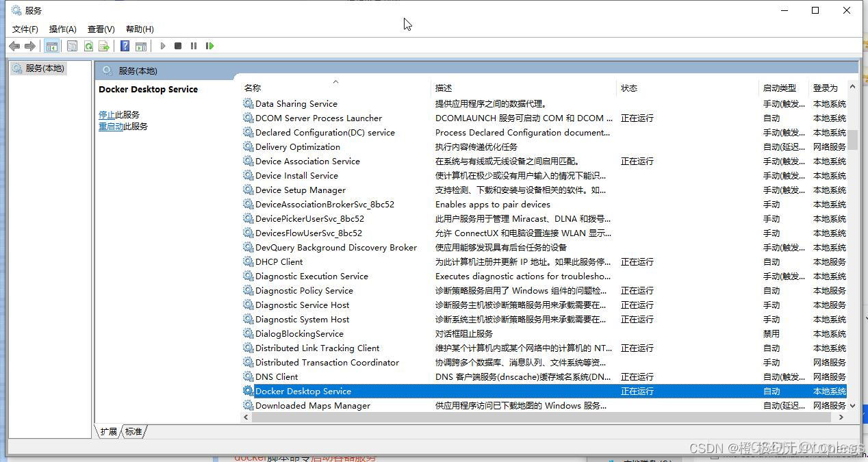
Task: Click the vertical scrollbar down arrow
Action: [x=852, y=405]
